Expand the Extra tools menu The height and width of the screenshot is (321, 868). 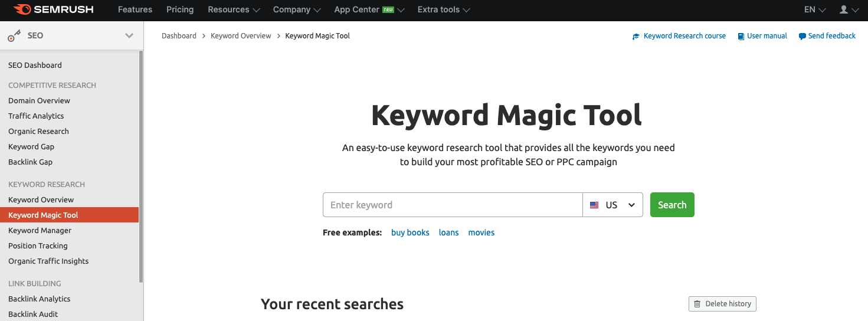[444, 9]
